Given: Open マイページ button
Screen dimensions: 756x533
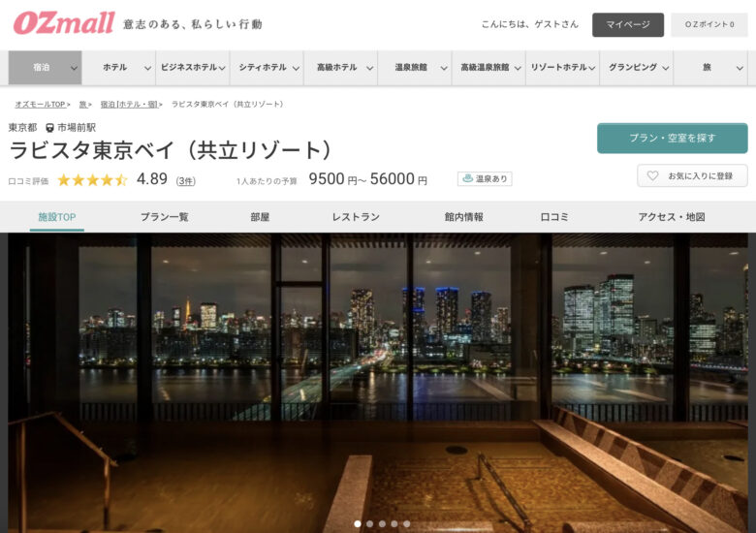Looking at the screenshot, I should click(628, 24).
